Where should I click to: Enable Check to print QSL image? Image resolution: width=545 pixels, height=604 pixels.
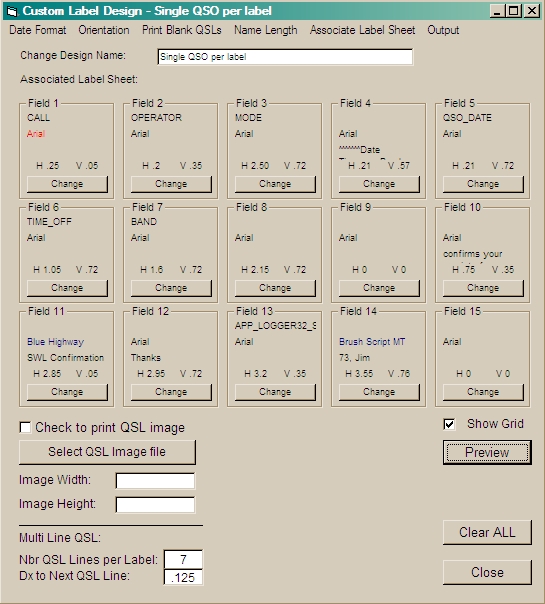click(x=25, y=427)
